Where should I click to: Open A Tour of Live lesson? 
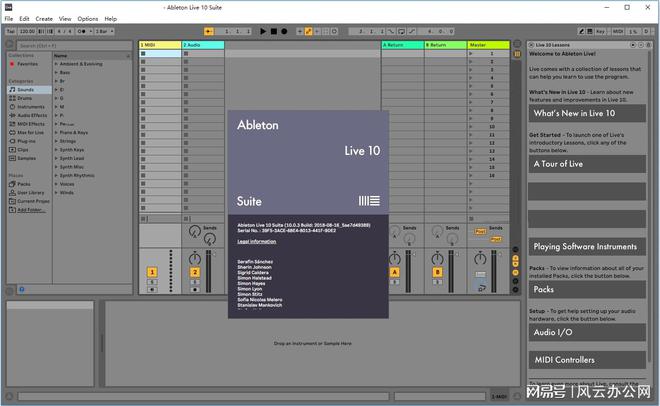587,164
